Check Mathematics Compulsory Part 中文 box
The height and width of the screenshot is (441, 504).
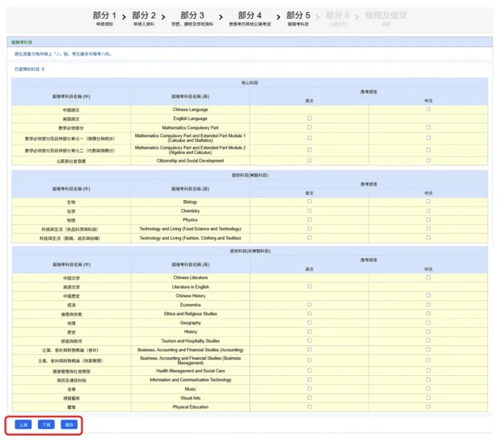[x=428, y=127]
